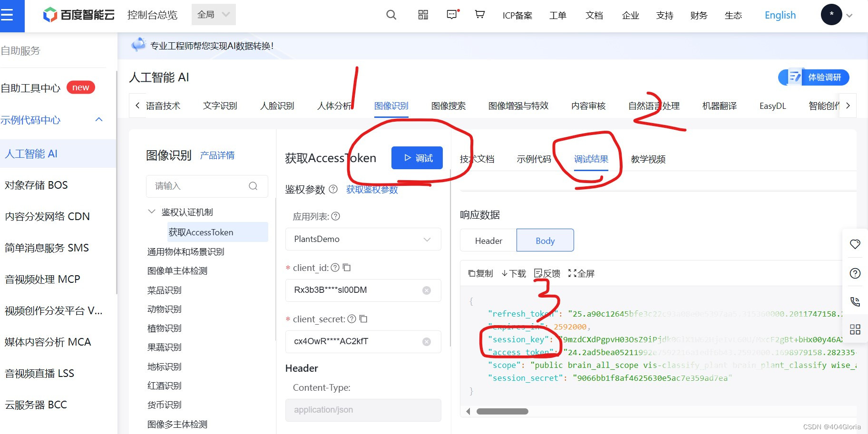The image size is (868, 434).
Task: Click the 体验调研 survey button
Action: [814, 77]
